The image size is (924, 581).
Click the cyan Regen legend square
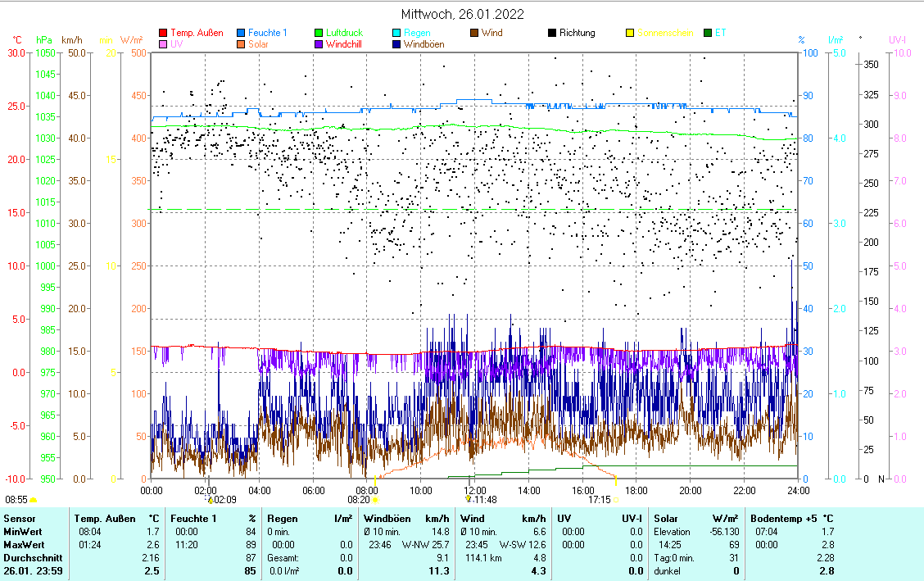(x=397, y=33)
